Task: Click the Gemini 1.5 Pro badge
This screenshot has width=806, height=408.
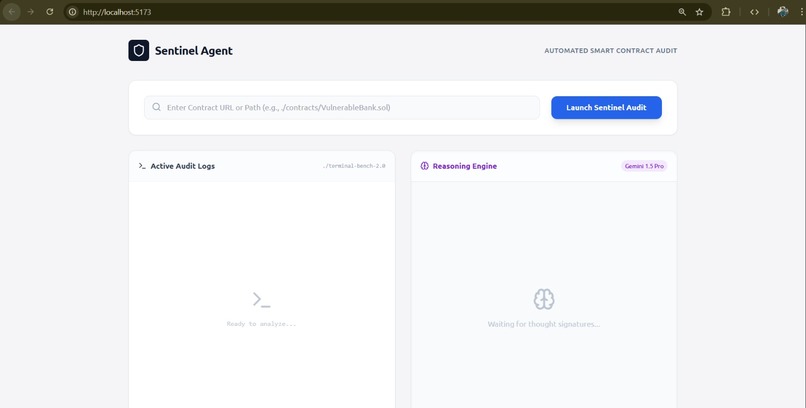Action: pyautogui.click(x=644, y=166)
